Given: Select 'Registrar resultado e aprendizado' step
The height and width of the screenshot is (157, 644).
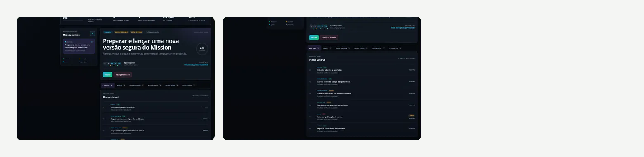Looking at the screenshot, I should 362,128.
